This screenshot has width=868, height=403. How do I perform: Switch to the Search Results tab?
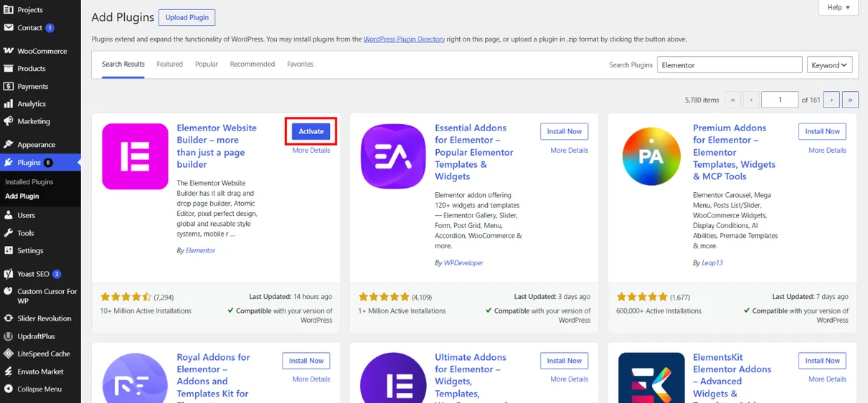coord(123,65)
